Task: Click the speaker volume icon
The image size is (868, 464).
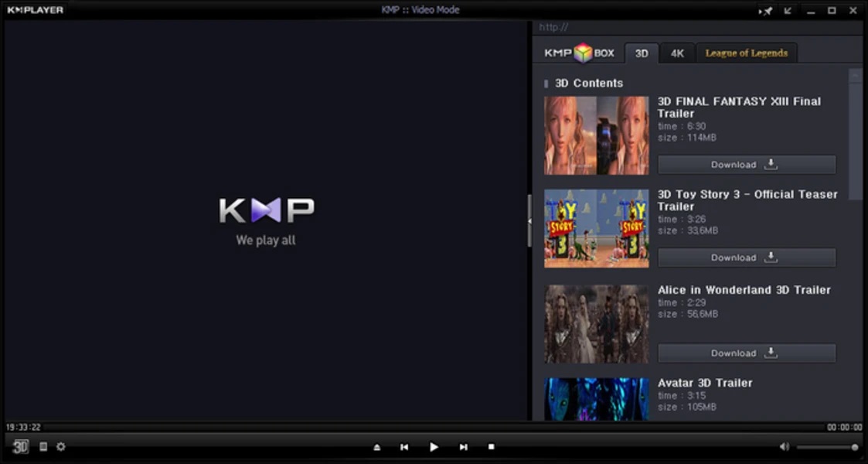Action: coord(785,447)
